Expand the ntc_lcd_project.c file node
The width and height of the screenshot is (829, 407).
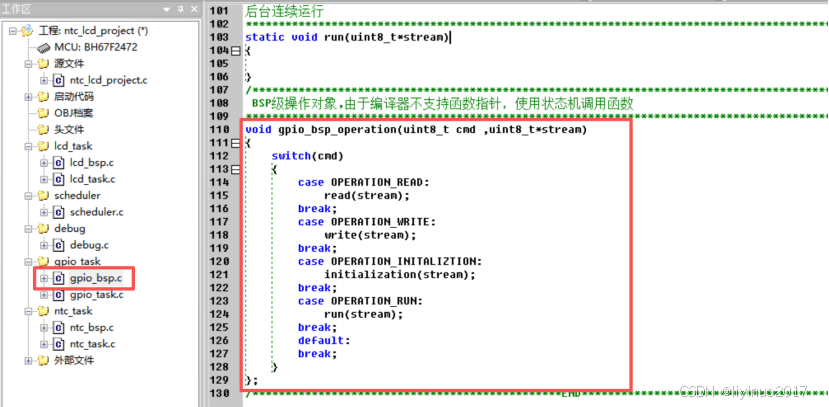click(x=44, y=81)
